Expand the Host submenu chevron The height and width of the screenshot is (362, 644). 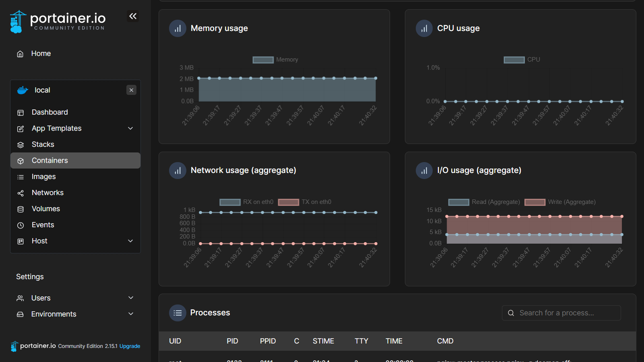tap(130, 241)
